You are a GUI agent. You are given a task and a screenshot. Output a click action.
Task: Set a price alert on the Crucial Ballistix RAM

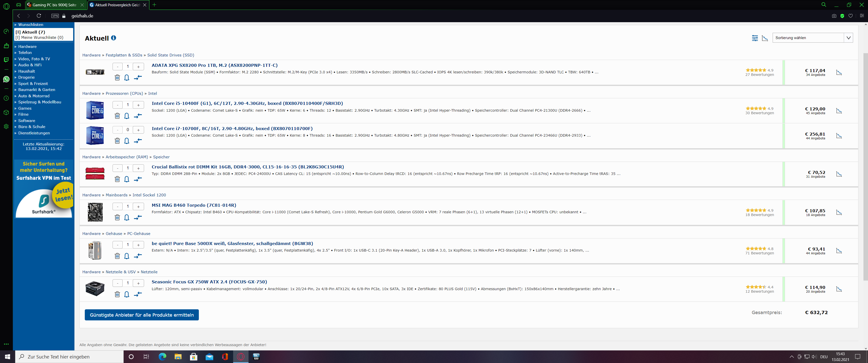pyautogui.click(x=127, y=179)
